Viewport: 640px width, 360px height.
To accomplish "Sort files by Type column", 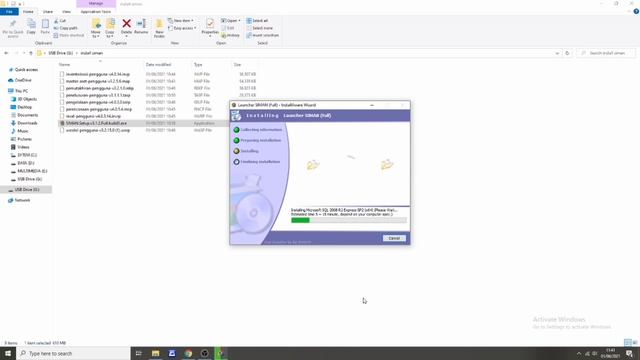I will (x=198, y=64).
